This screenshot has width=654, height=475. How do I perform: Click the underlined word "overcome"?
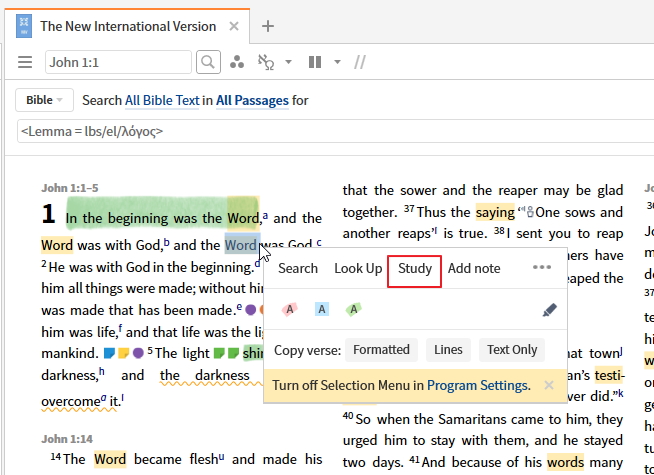[71, 402]
